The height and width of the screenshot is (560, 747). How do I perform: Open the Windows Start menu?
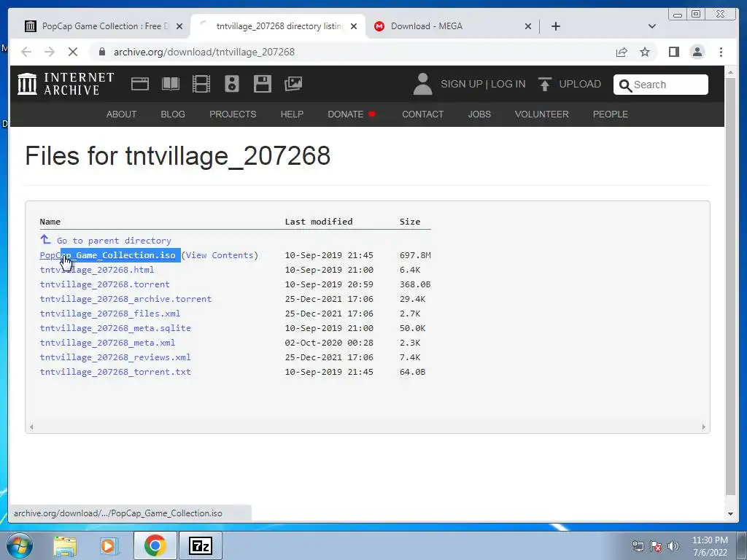click(19, 545)
